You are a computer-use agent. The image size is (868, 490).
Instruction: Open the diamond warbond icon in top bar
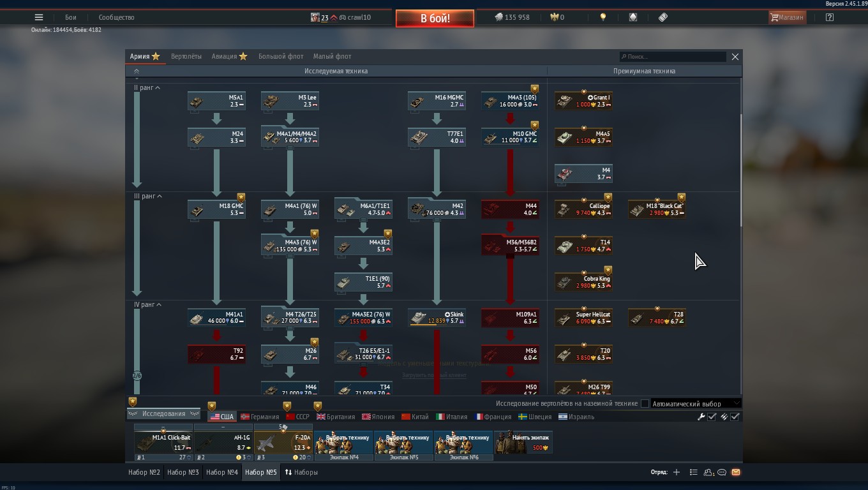[633, 17]
